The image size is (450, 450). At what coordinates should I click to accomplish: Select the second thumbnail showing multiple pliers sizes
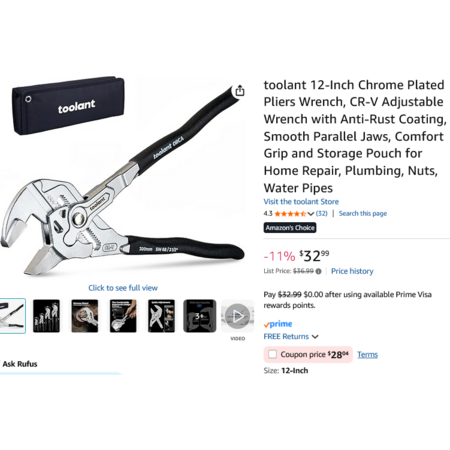pyautogui.click(x=46, y=316)
